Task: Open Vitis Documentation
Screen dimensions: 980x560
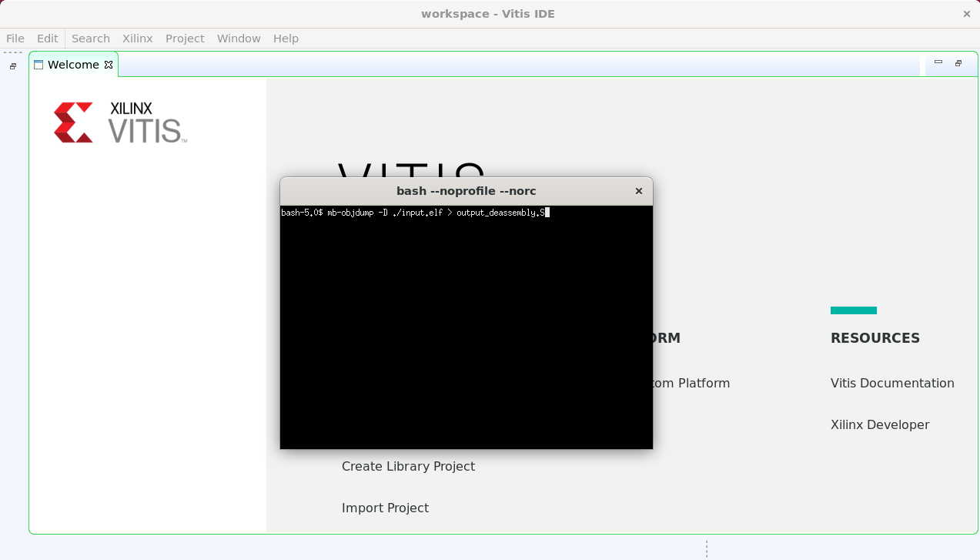Action: (892, 383)
